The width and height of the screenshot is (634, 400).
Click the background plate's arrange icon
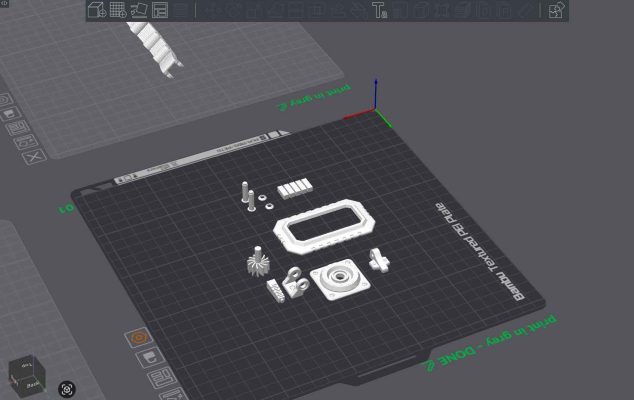click(18, 128)
